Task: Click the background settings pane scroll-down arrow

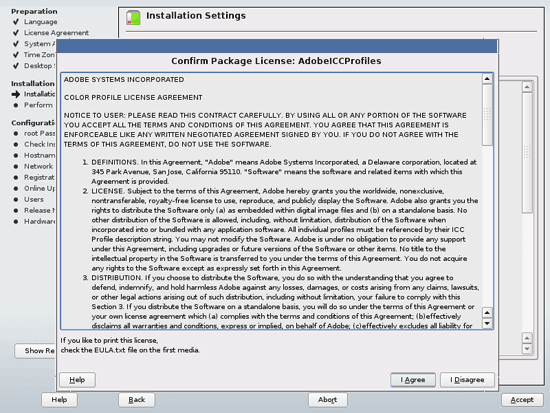Action: tap(527, 349)
